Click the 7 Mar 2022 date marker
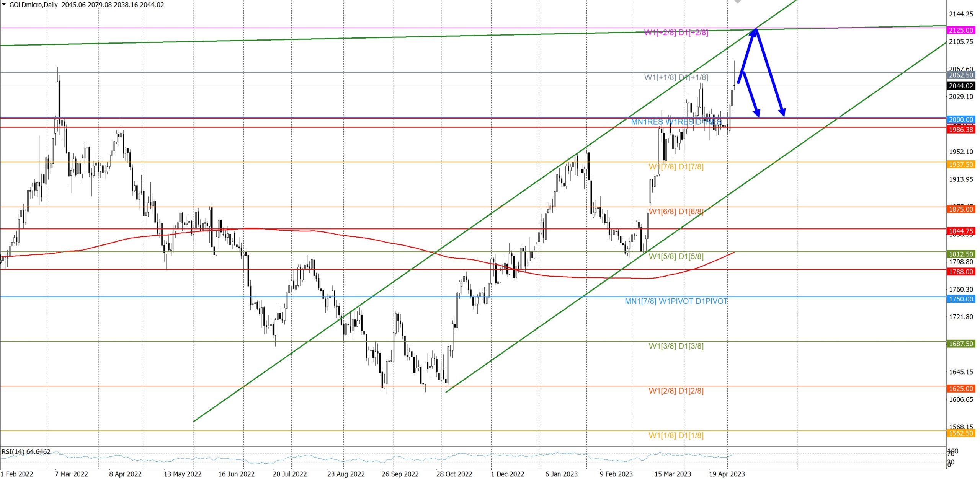This screenshot has height=479, width=980. [x=71, y=474]
